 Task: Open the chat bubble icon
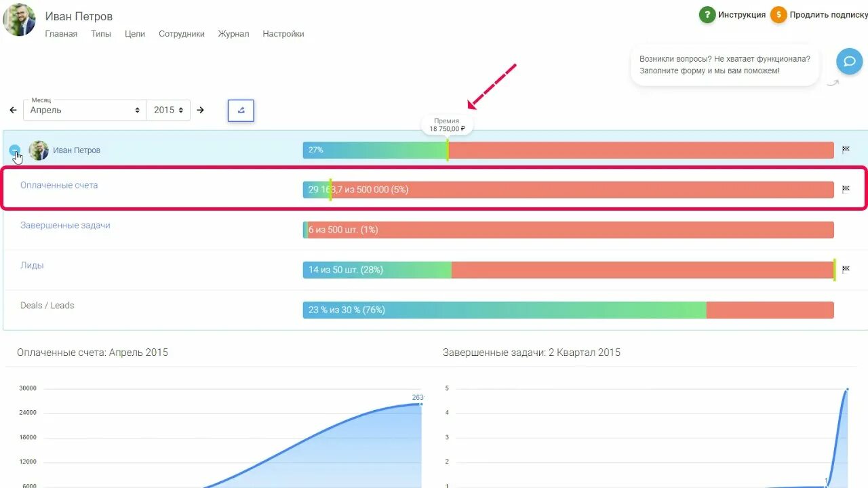tap(849, 62)
